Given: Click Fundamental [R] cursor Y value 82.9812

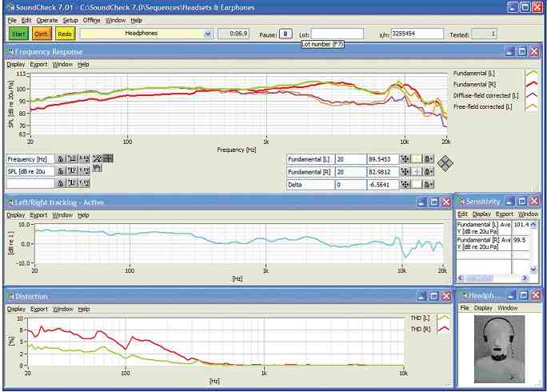Looking at the screenshot, I should (383, 172).
